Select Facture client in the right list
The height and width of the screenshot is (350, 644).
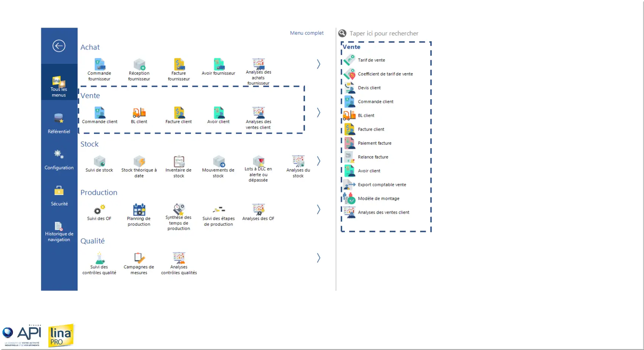(x=371, y=129)
